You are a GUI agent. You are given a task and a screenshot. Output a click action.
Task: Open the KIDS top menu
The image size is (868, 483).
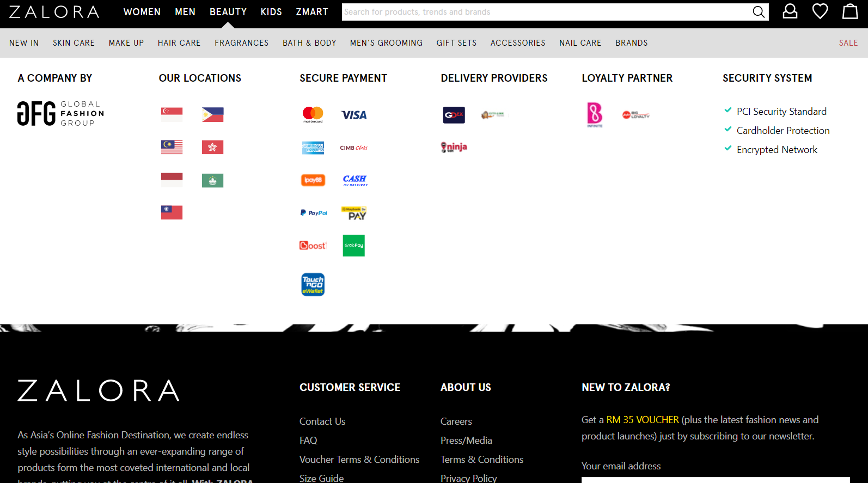point(271,12)
